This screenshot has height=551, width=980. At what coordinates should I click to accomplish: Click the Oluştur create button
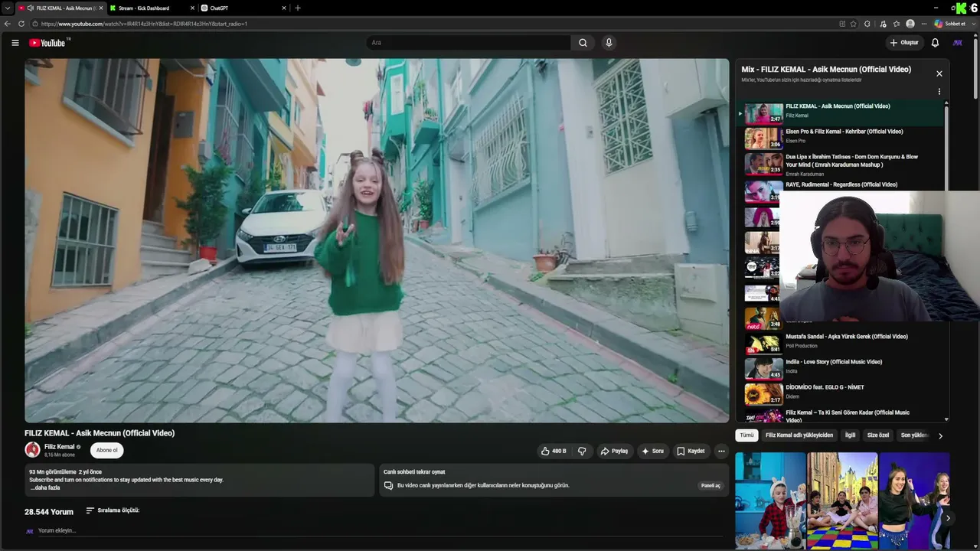pos(904,43)
